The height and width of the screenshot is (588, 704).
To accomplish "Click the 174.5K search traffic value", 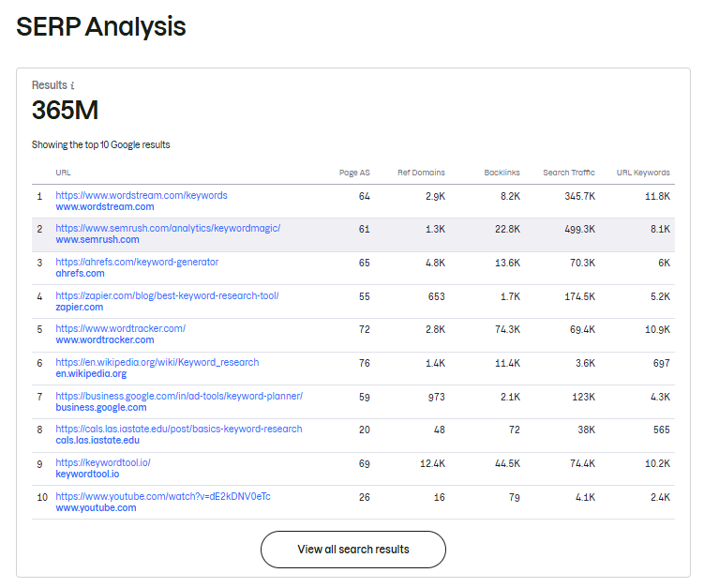I will [x=580, y=296].
